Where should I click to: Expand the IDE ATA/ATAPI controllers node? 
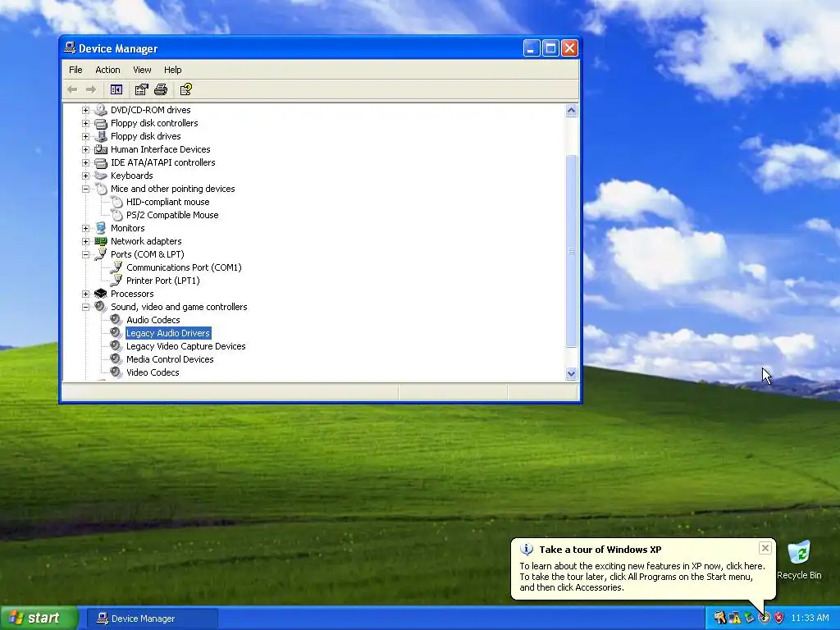(x=85, y=162)
